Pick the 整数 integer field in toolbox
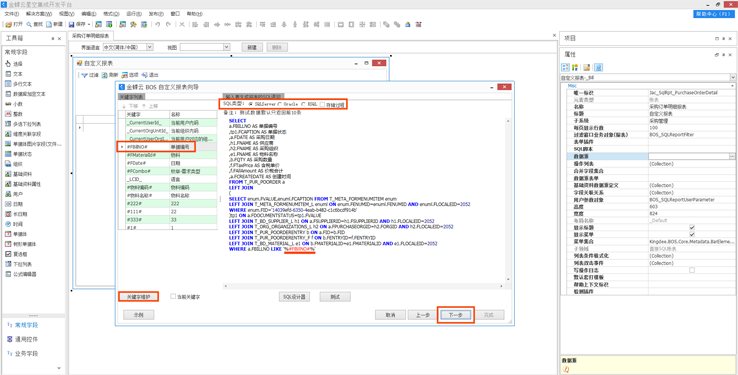The height and width of the screenshot is (375, 738). pyautogui.click(x=14, y=114)
